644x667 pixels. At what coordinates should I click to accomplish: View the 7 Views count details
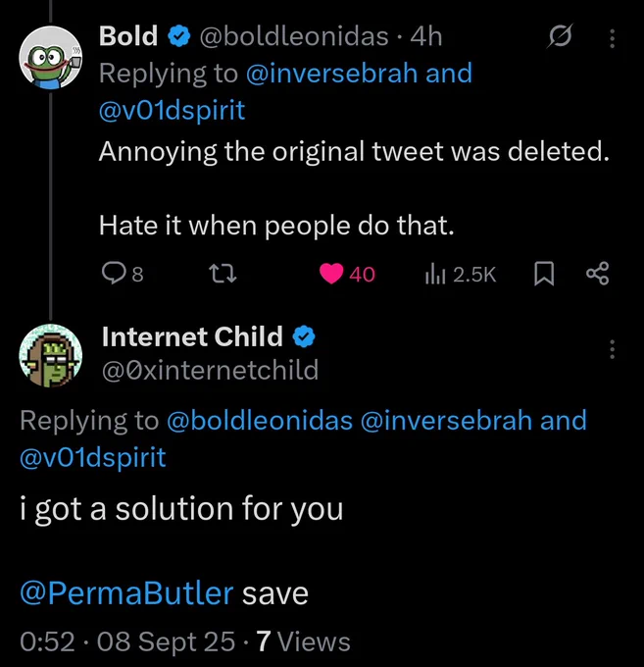point(303,641)
